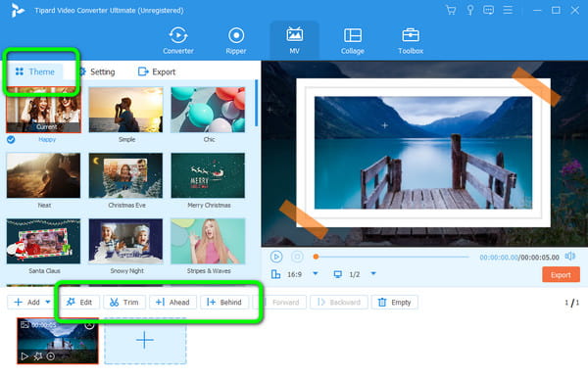Mute the preview volume speaker
This screenshot has height=379, width=588.
[570, 256]
